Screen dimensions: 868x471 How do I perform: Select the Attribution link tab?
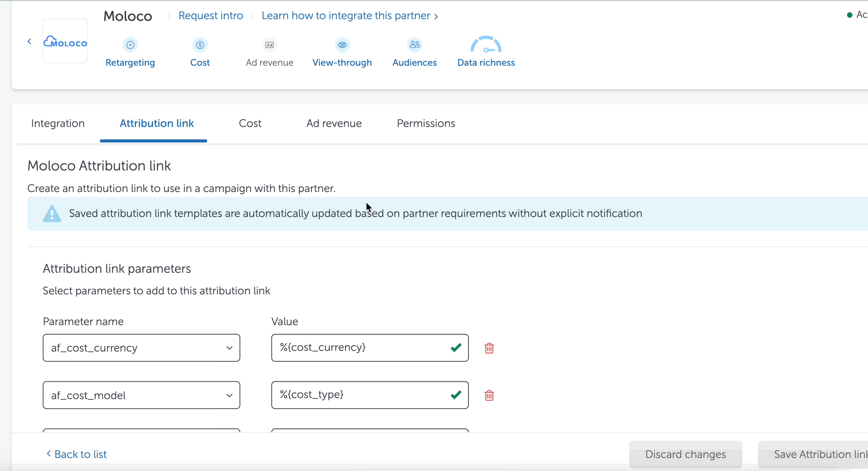pos(157,123)
